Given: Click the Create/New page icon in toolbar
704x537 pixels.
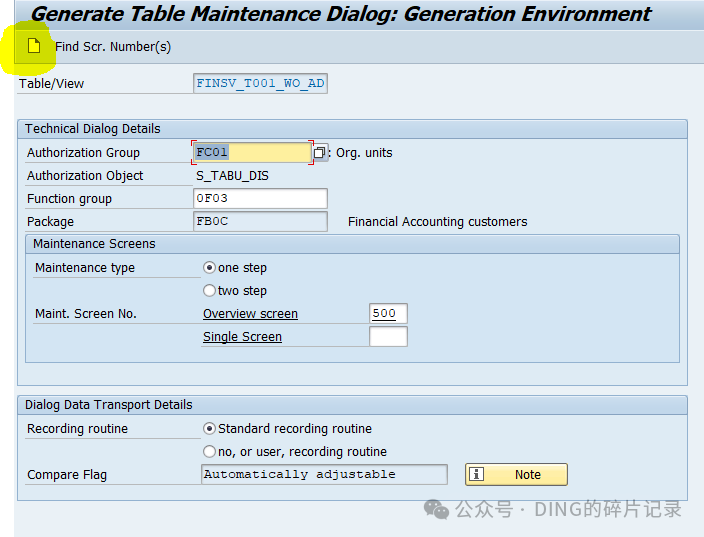Looking at the screenshot, I should 34,46.
